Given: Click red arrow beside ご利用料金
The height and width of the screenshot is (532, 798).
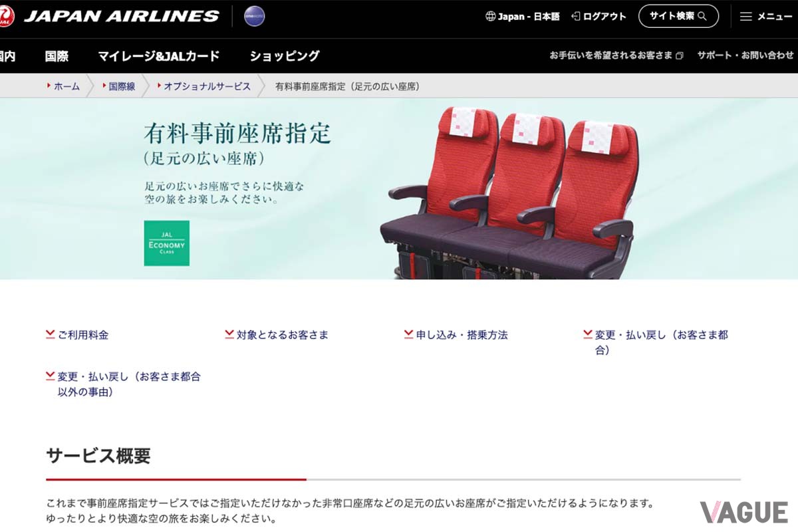Looking at the screenshot, I should tap(51, 334).
